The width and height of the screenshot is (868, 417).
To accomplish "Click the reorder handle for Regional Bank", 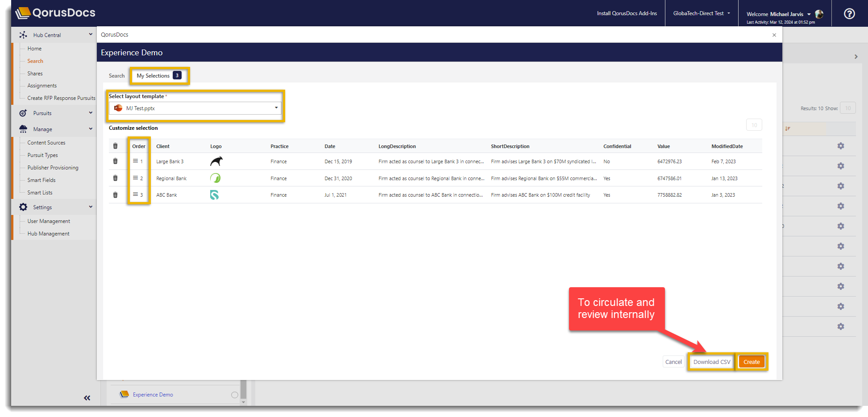I will click(x=135, y=178).
